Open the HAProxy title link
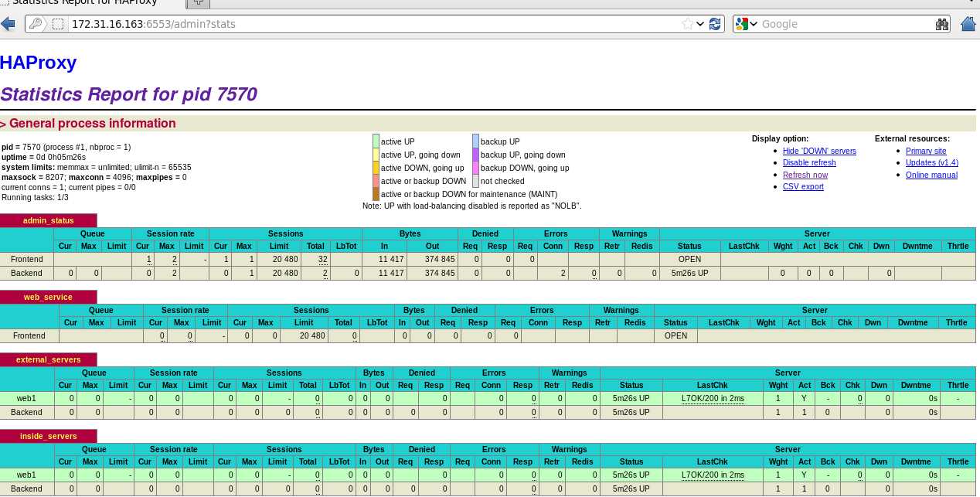 39,63
